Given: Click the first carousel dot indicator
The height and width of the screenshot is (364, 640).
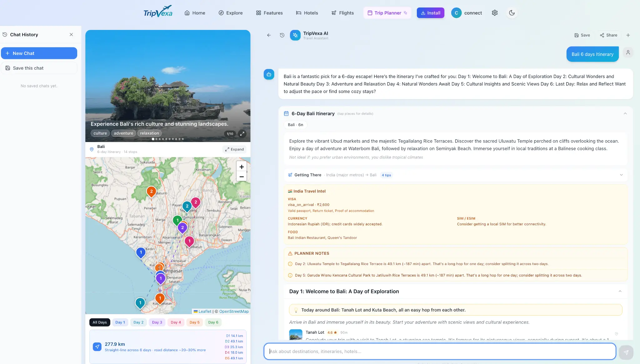Looking at the screenshot, I should coord(153,139).
